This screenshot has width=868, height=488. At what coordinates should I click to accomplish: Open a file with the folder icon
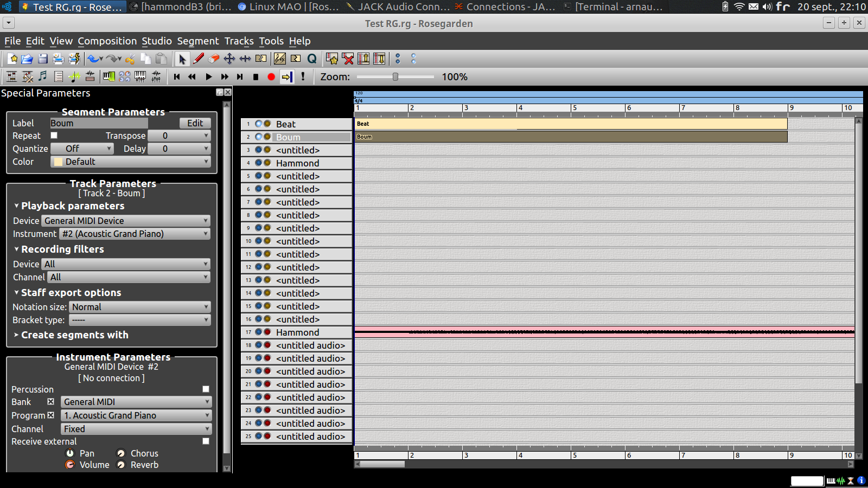27,59
